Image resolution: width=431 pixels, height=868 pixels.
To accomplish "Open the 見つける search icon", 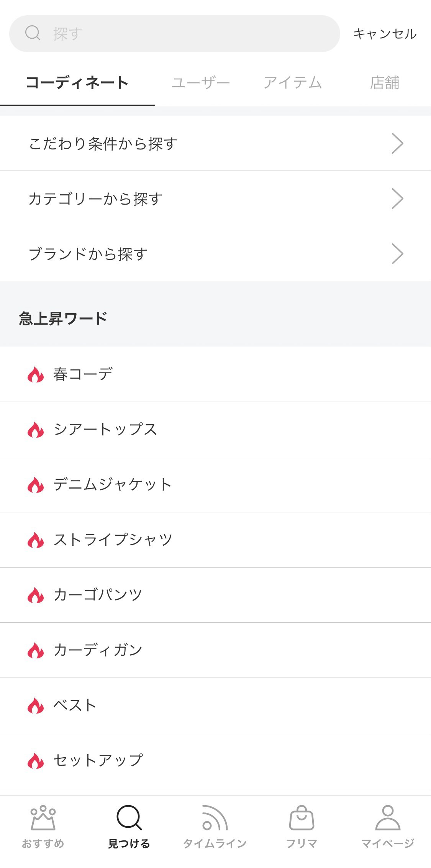I will coord(129,818).
